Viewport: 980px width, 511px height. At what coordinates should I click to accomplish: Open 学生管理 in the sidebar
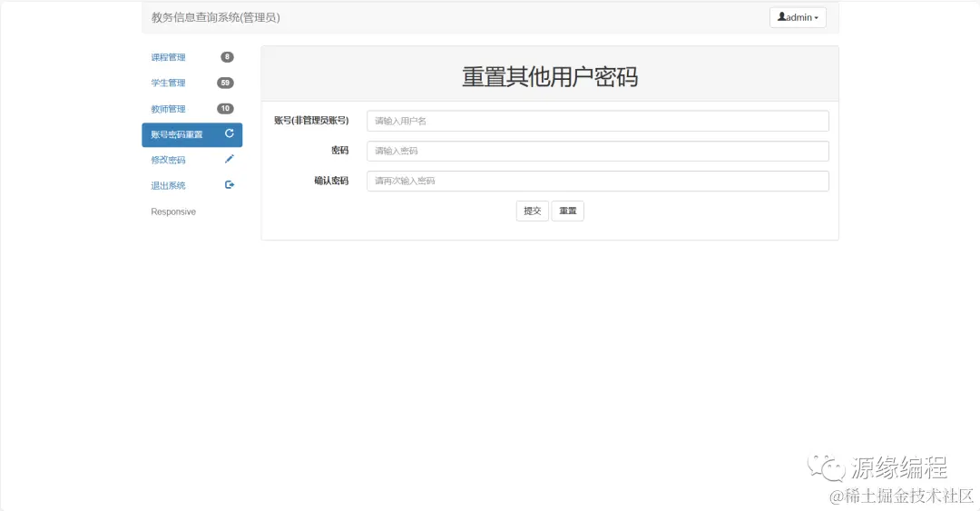191,83
